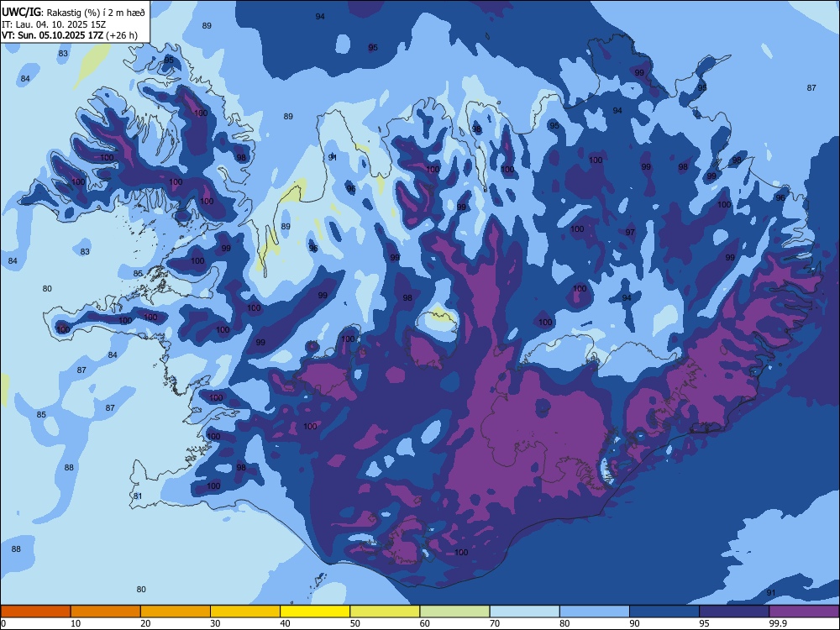Click the '10' legend scale label
The image size is (840, 630).
pyautogui.click(x=76, y=623)
